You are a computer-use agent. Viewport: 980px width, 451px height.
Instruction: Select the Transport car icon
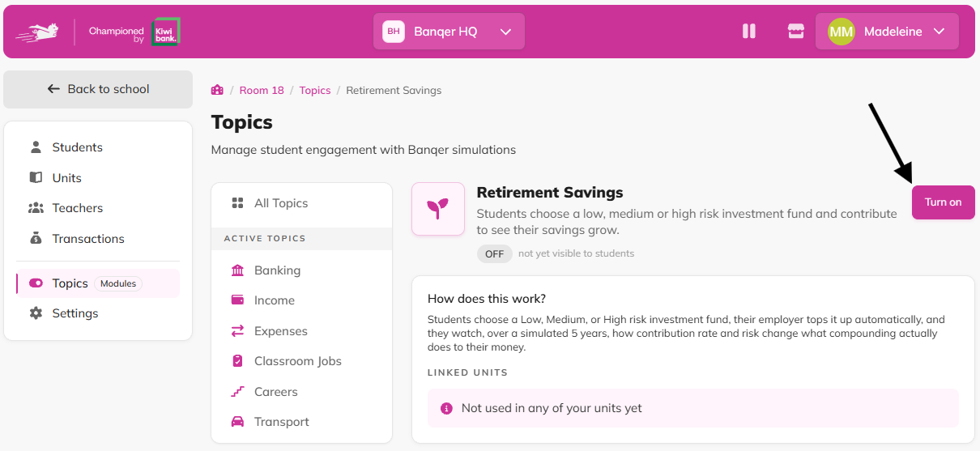point(237,422)
